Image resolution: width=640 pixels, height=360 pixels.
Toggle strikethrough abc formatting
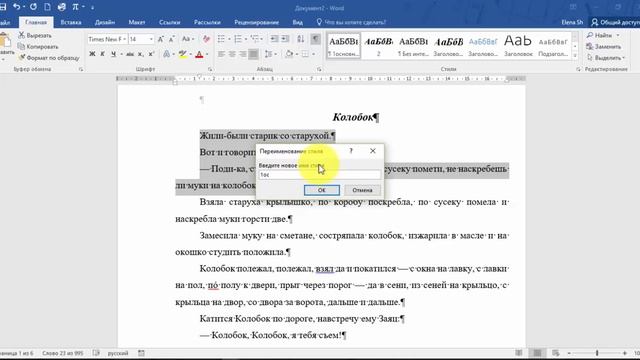[x=130, y=54]
